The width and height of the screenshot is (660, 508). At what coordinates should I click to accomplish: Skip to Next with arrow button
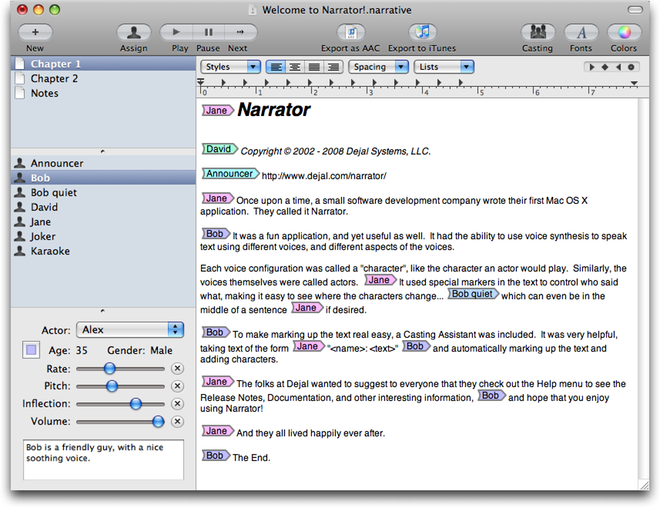point(240,32)
